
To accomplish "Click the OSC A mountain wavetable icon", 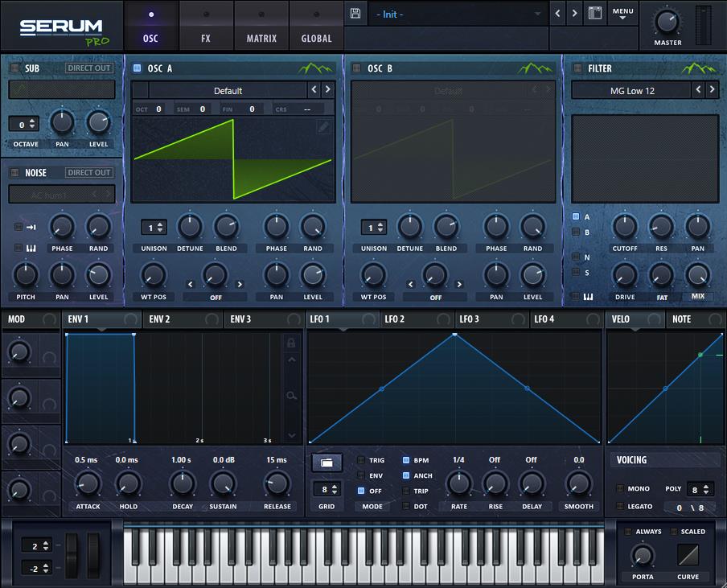I will click(315, 68).
